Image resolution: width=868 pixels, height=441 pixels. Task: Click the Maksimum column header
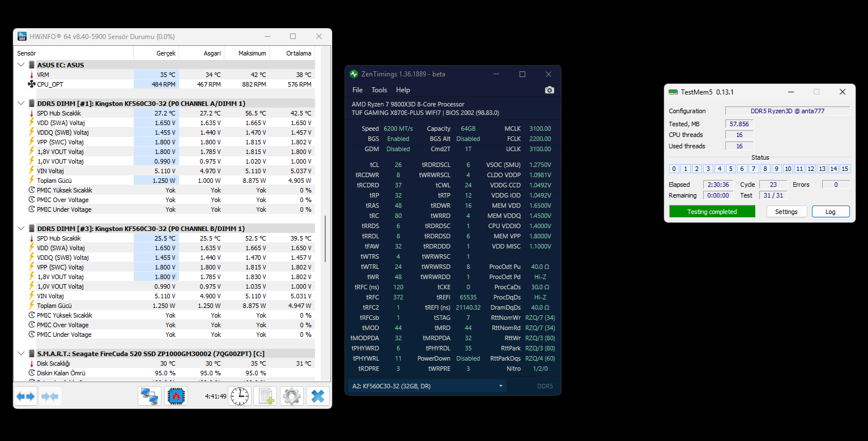click(x=246, y=53)
